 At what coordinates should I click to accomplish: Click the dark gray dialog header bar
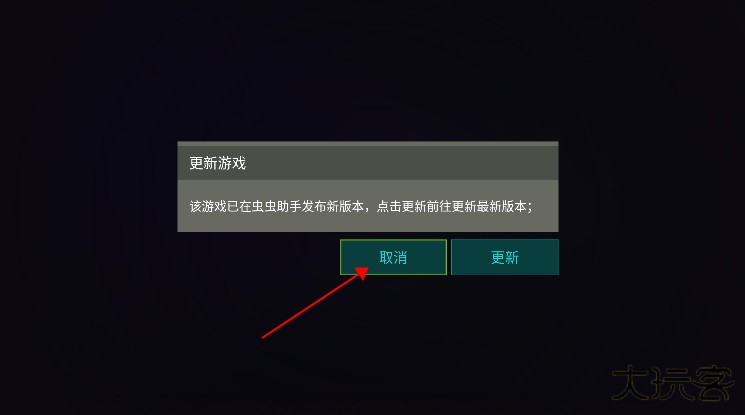(x=368, y=161)
